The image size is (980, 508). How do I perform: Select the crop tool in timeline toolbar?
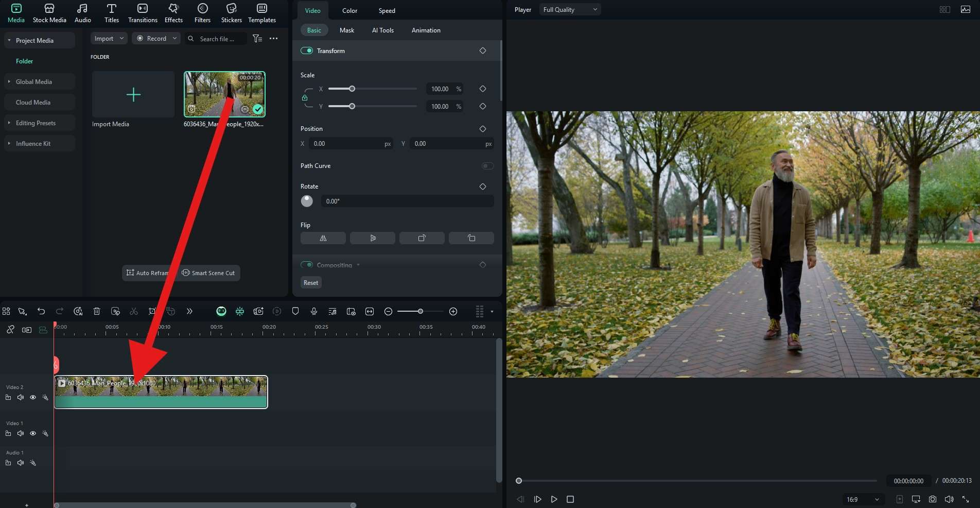click(x=152, y=311)
